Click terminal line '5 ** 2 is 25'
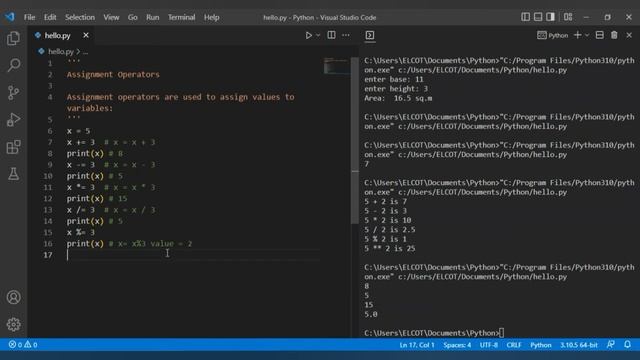The height and width of the screenshot is (360, 640). click(x=389, y=249)
